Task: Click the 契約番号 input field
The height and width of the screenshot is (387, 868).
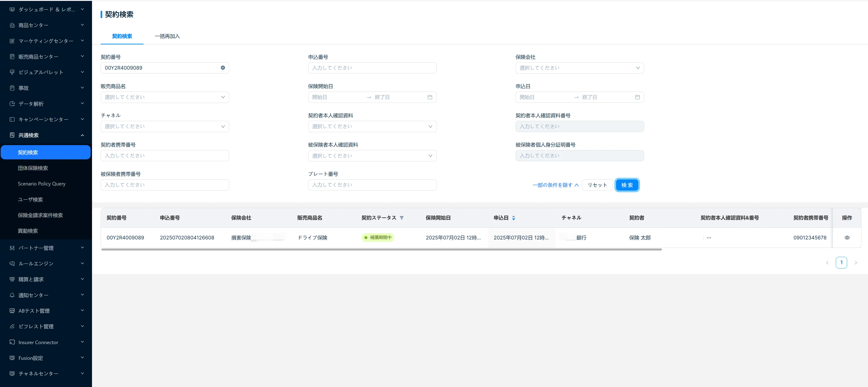Action: (165, 68)
